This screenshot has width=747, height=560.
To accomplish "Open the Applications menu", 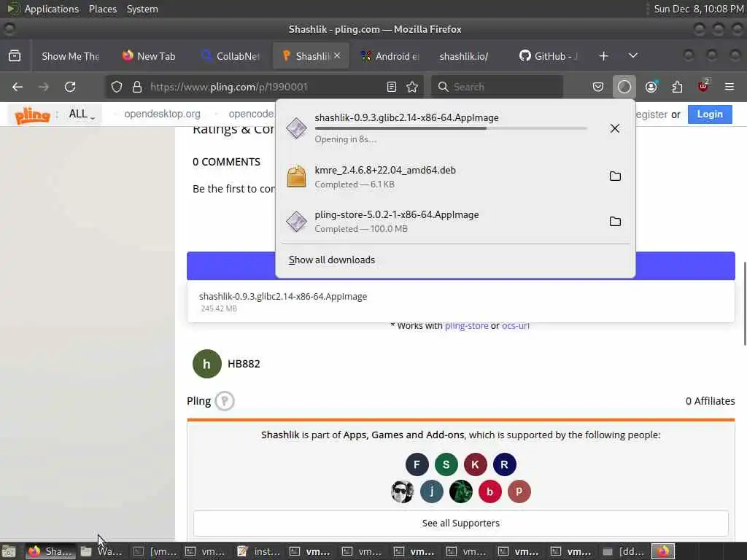I will 52,9.
